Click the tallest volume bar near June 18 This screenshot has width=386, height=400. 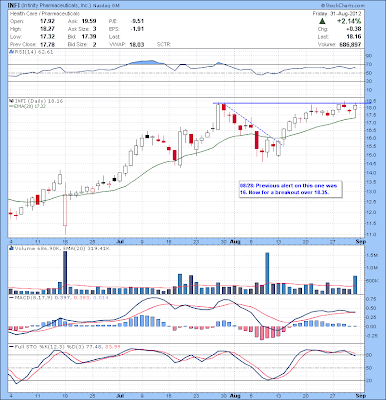click(65, 273)
